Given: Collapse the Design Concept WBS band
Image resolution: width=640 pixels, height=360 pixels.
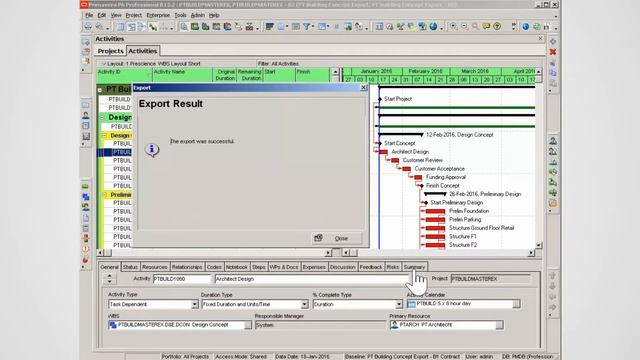Looking at the screenshot, I should click(x=104, y=136).
